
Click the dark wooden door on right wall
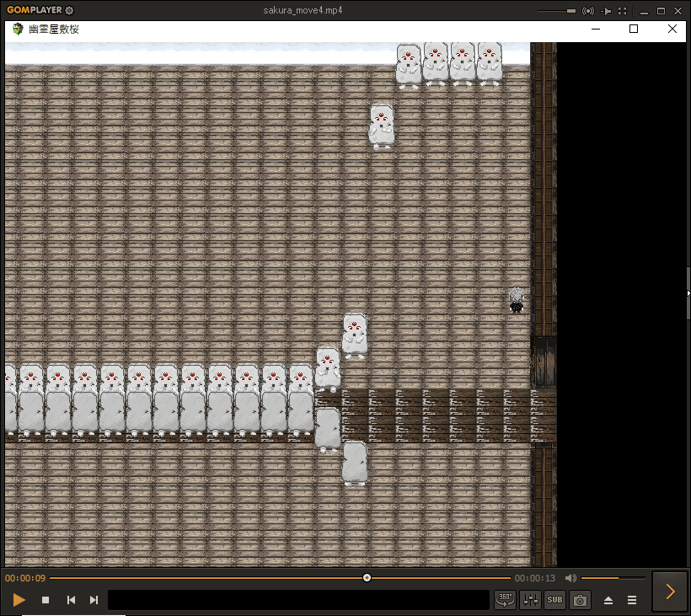pos(544,362)
